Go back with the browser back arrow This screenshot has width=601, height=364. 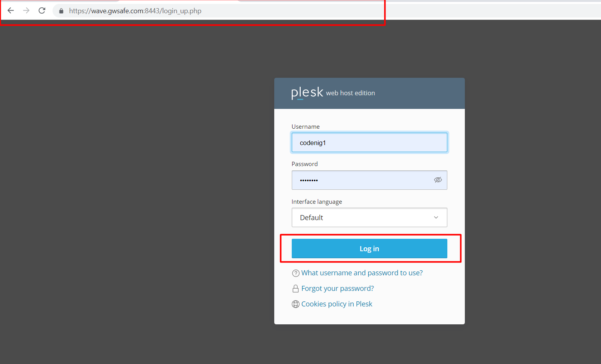11,10
